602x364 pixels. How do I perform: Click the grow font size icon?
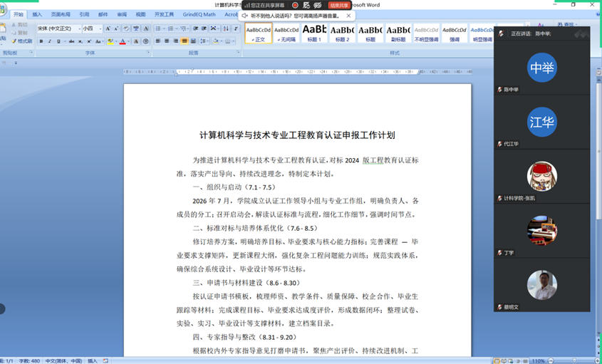click(x=108, y=28)
